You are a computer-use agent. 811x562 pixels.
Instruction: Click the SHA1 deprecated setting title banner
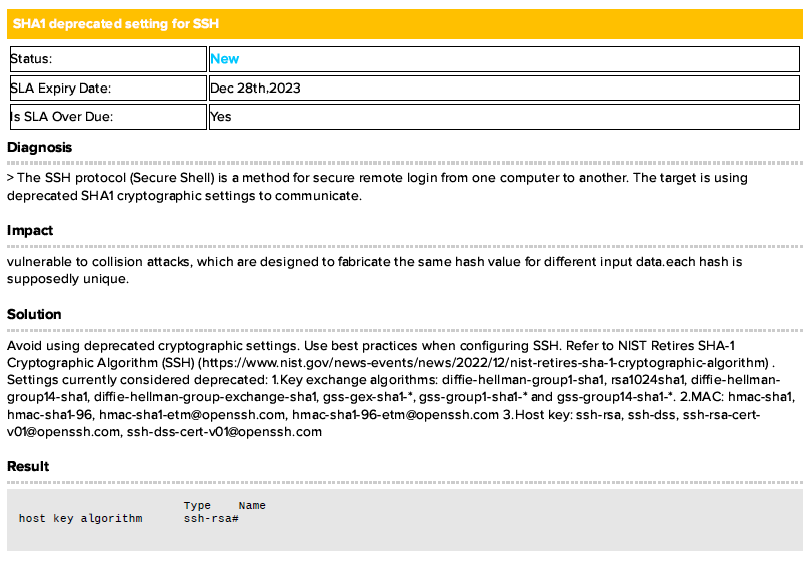tap(404, 23)
